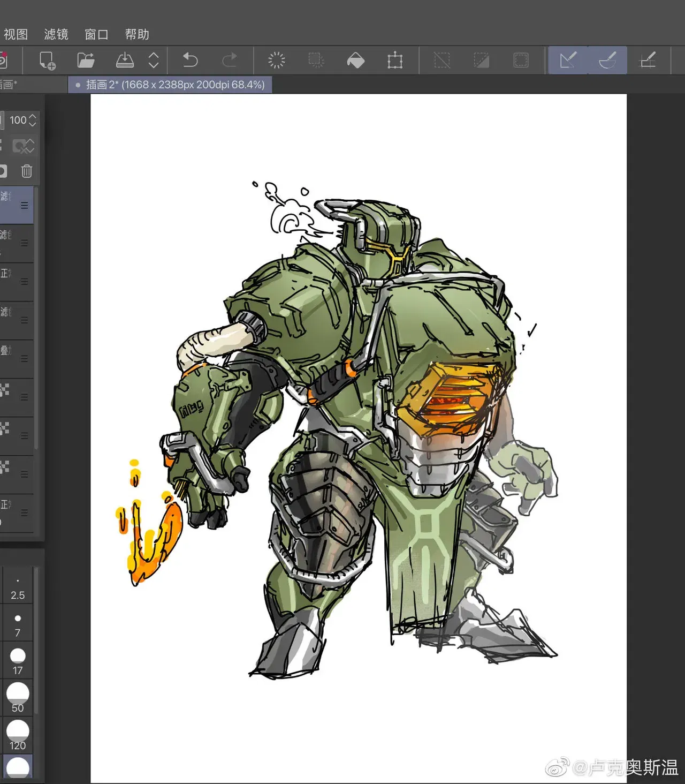Image resolution: width=685 pixels, height=784 pixels.
Task: Click the layer opacity value 100
Action: click(18, 120)
